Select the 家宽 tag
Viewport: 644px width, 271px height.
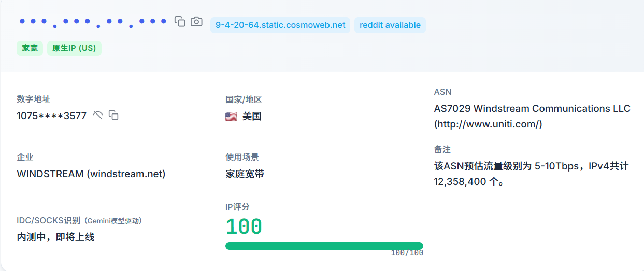(x=30, y=48)
